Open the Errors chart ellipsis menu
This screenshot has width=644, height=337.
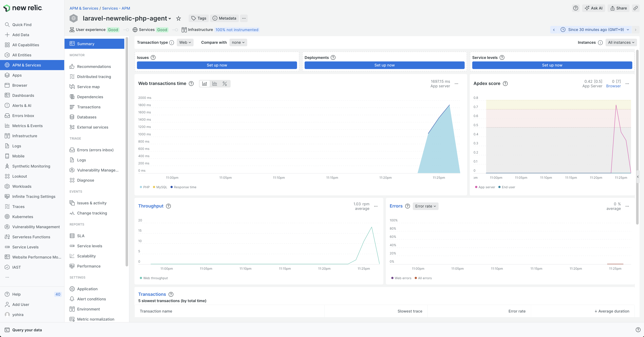click(x=627, y=206)
